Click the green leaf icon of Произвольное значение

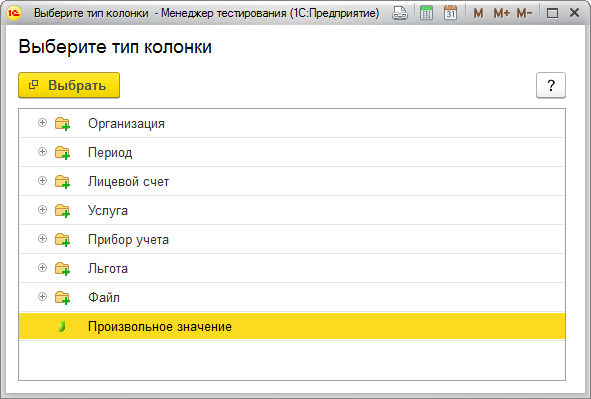(62, 326)
